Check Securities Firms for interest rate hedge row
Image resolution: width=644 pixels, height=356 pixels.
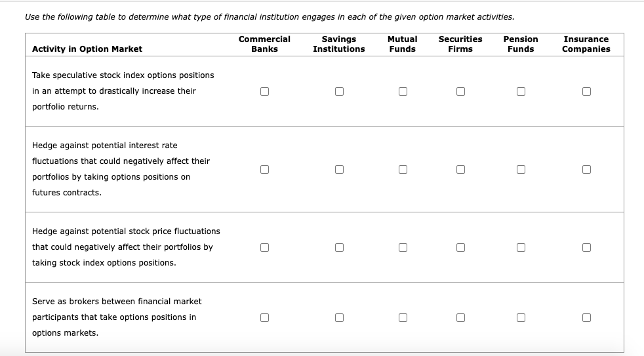460,169
